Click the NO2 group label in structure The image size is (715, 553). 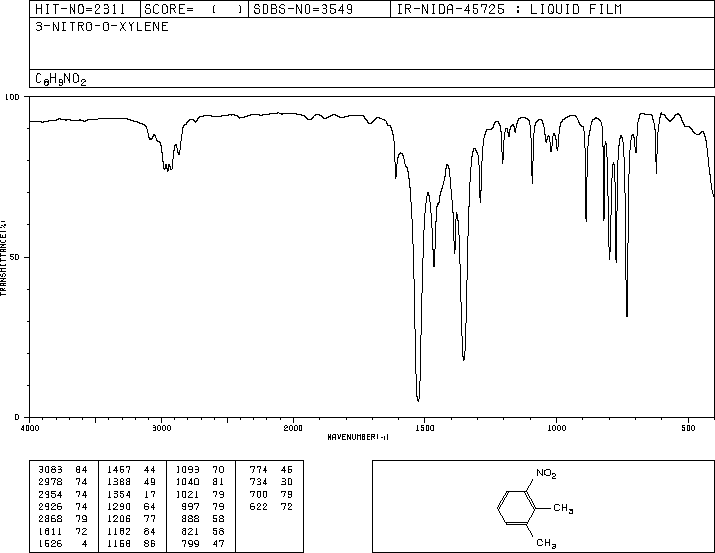pyautogui.click(x=546, y=474)
